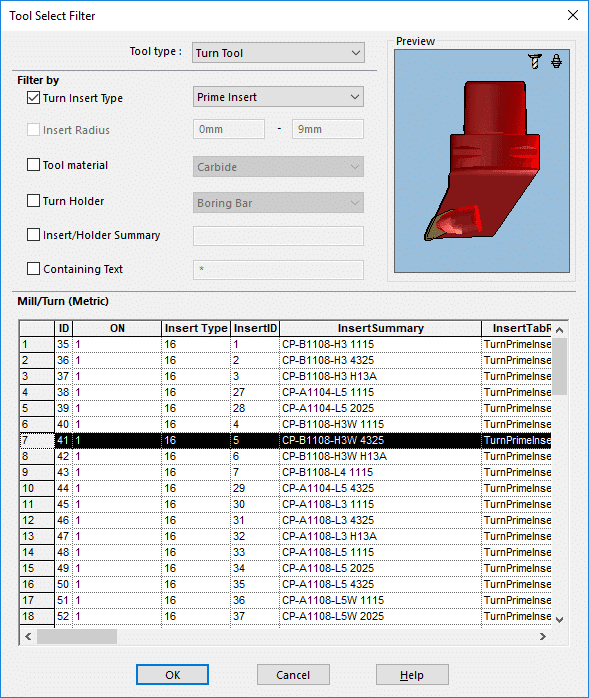
Task: Open the Prime Insert dropdown
Action: click(278, 97)
